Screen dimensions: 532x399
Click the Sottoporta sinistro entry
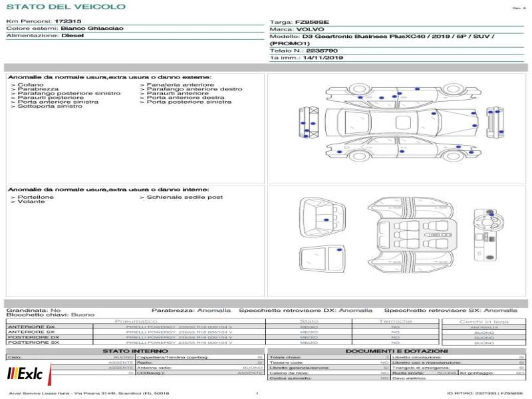click(x=50, y=106)
